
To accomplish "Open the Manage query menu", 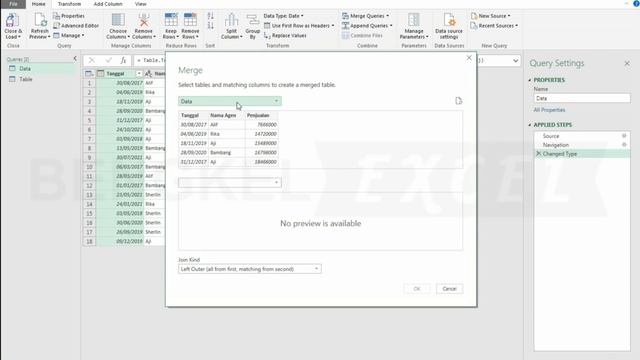I will [x=69, y=36].
